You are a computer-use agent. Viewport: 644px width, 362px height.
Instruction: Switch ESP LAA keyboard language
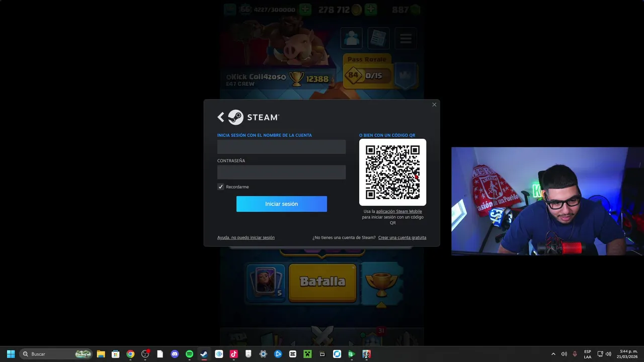point(588,354)
